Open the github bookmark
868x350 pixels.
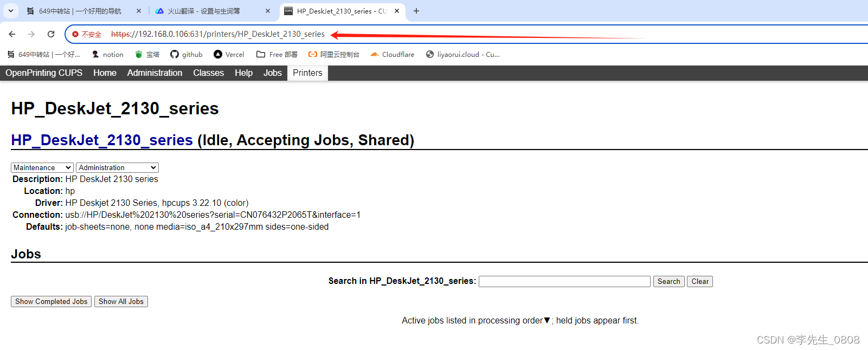pos(187,54)
